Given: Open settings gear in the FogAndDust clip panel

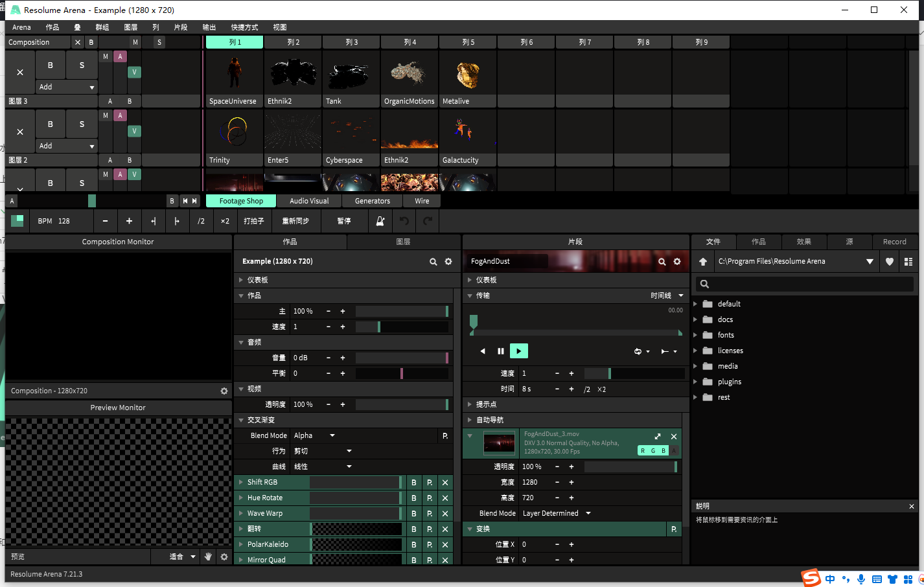Looking at the screenshot, I should tap(677, 262).
